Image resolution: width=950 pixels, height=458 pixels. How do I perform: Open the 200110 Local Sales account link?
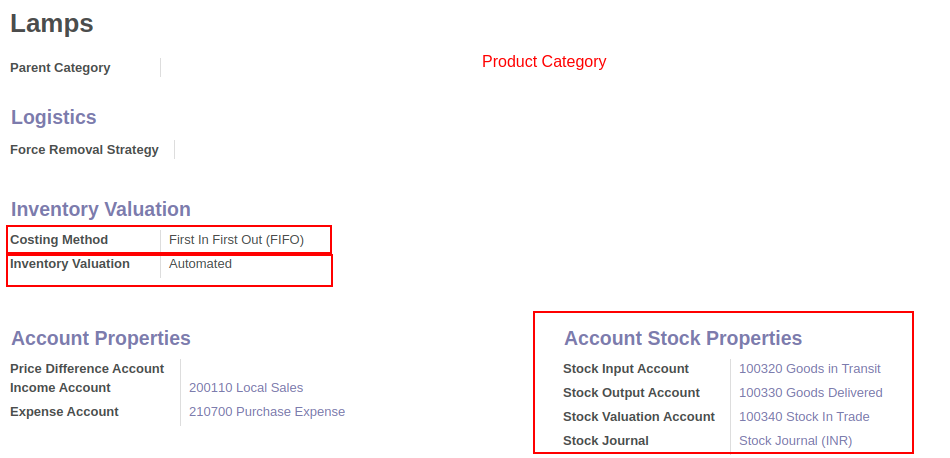pyautogui.click(x=246, y=388)
